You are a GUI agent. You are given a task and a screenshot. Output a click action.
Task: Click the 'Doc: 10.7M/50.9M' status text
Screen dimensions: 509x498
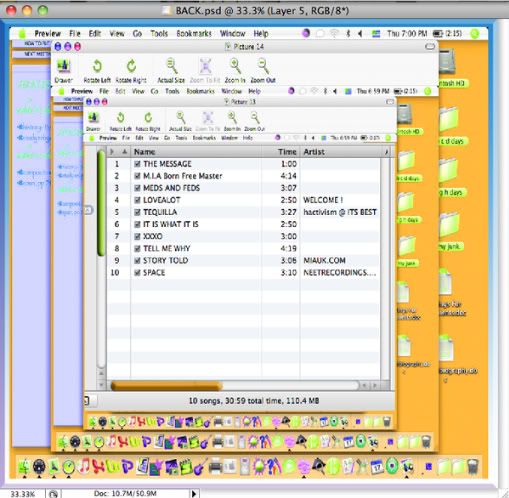125,493
